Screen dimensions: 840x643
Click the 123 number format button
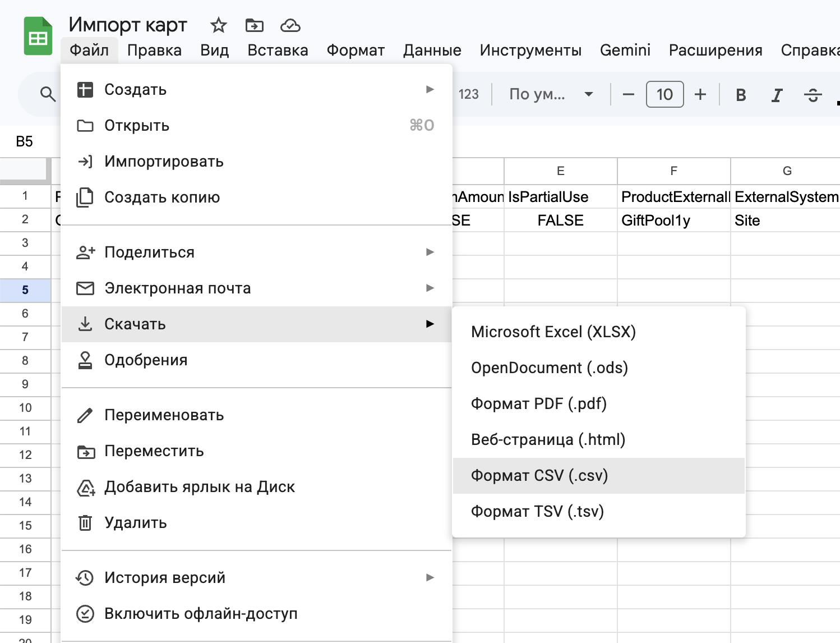pyautogui.click(x=469, y=94)
